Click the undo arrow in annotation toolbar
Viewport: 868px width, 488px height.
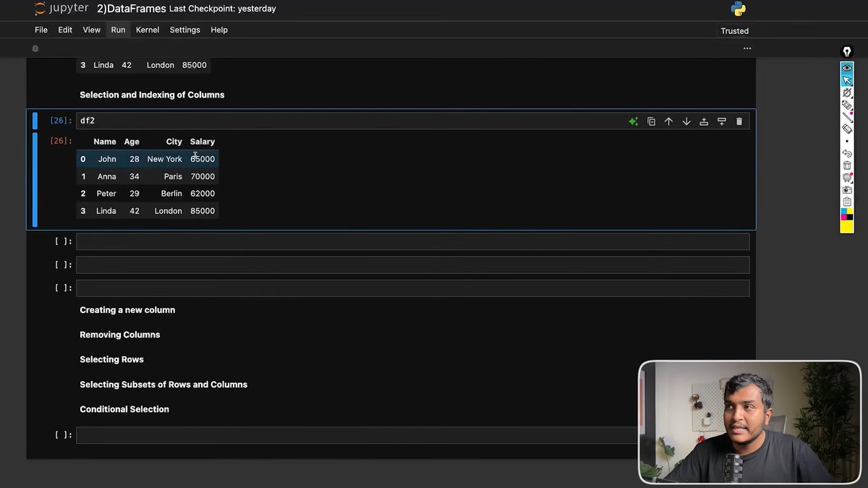click(x=846, y=153)
